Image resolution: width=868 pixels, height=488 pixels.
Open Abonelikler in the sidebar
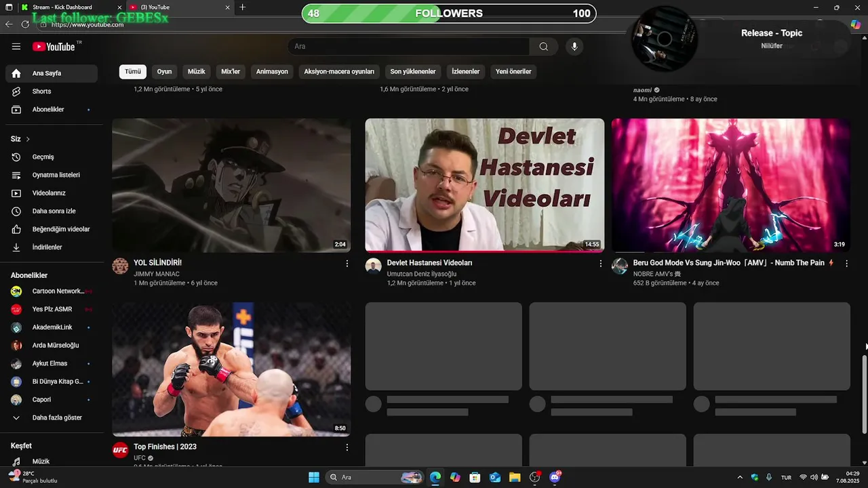52,110
